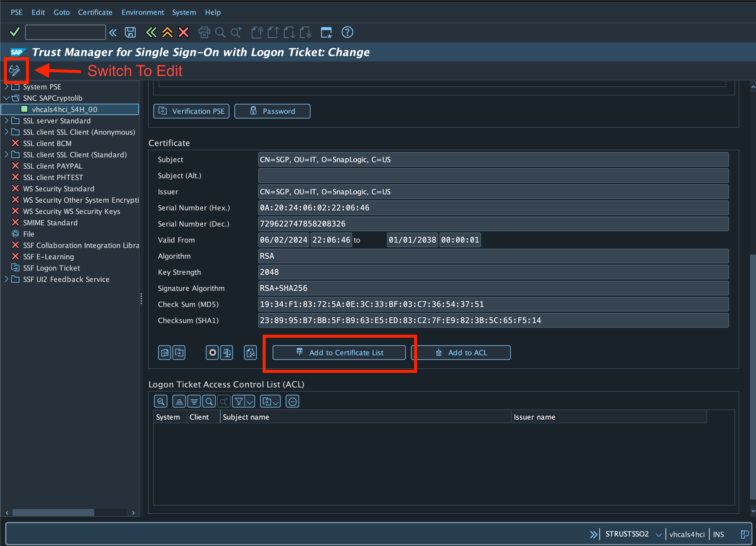Click the yellow Exit up-arrows icon
Viewport: 756px width, 546px height.
tap(167, 32)
